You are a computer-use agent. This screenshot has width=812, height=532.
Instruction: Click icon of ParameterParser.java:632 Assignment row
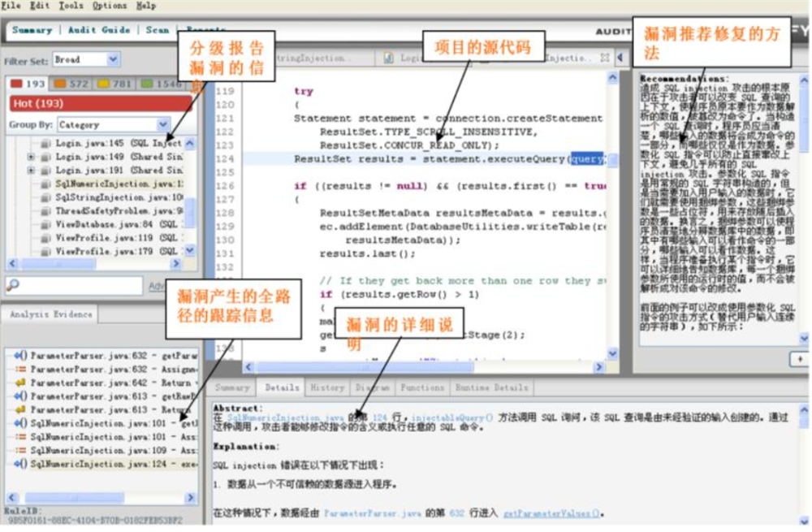(x=21, y=370)
